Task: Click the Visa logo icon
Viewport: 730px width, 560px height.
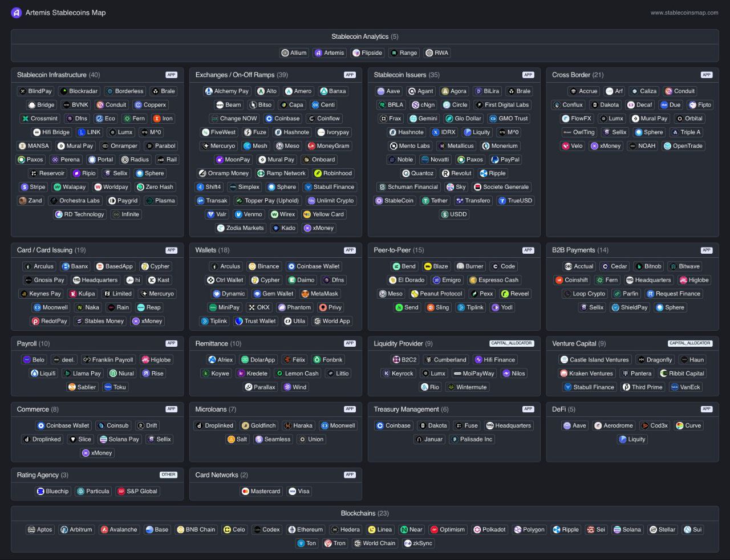Action: (x=293, y=492)
